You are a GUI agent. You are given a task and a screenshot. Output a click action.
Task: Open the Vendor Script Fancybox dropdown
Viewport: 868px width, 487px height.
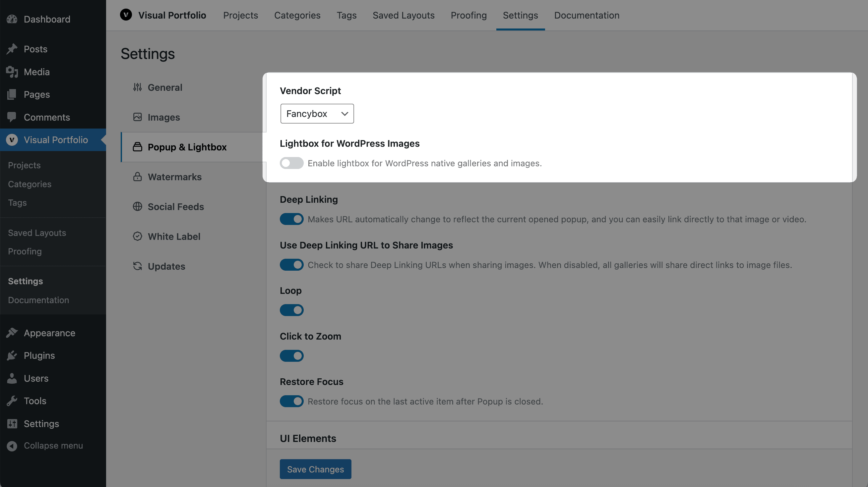click(317, 114)
